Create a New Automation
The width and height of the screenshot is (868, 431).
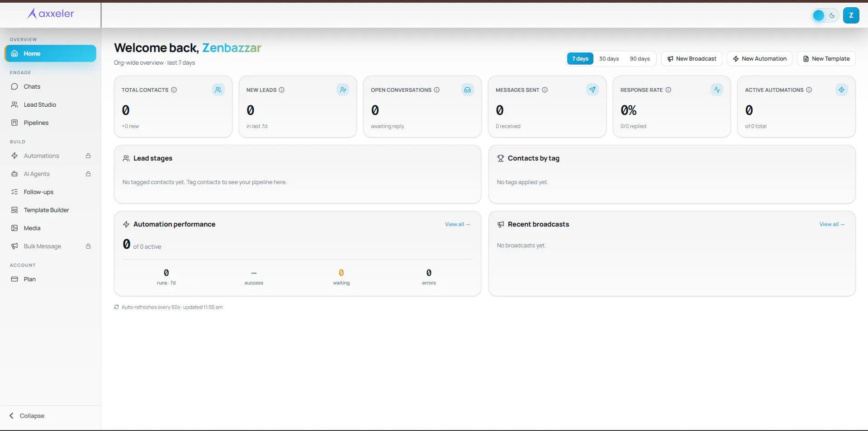(759, 59)
